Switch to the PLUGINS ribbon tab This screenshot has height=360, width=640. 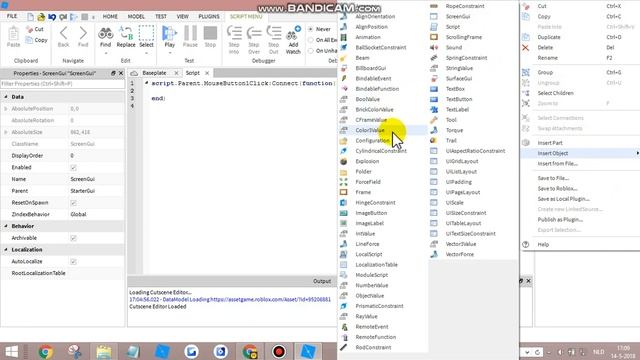209,17
